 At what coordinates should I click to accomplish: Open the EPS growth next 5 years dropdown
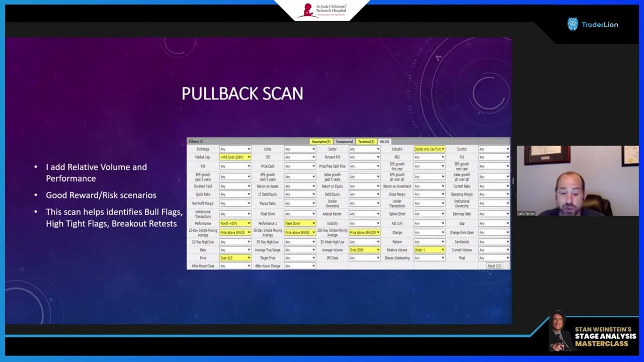tap(300, 176)
